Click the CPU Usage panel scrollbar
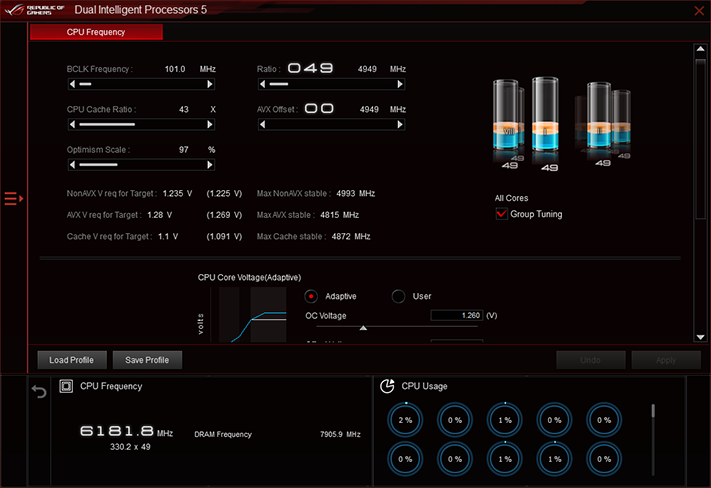Screen dimensions: 711x488 click(x=653, y=439)
